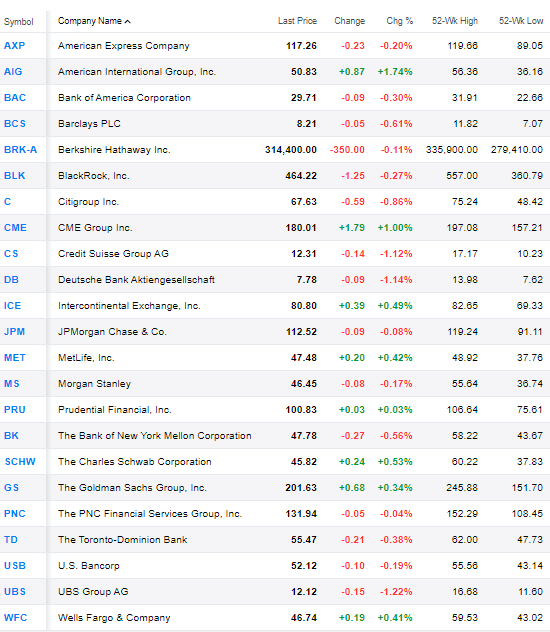Click the 314,400.00 last price value

(x=291, y=150)
